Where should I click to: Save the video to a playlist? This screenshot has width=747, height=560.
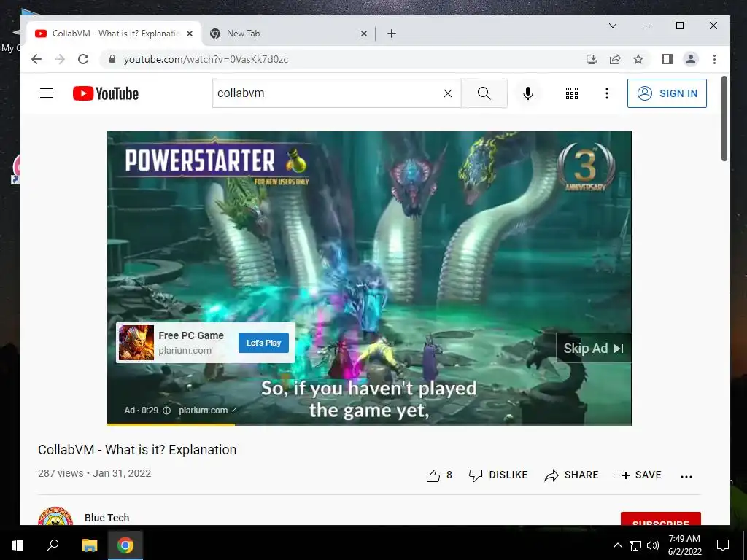coord(638,475)
